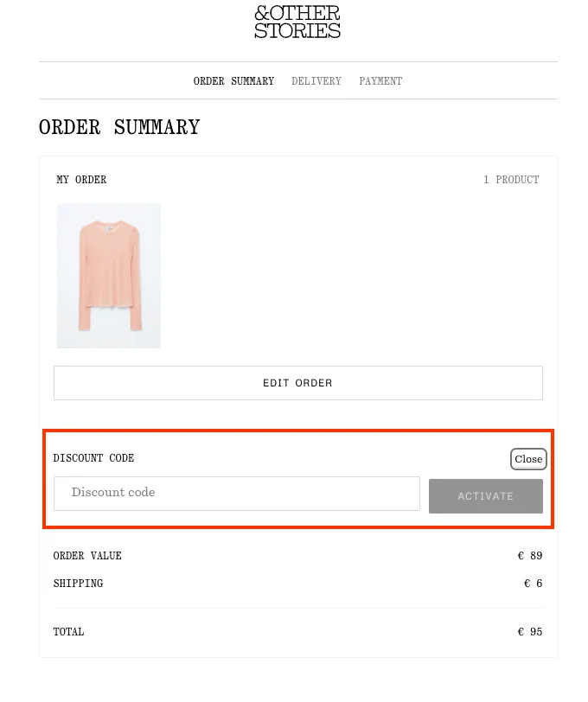Click the Activate discount button
This screenshot has width=588, height=702.
(x=486, y=496)
